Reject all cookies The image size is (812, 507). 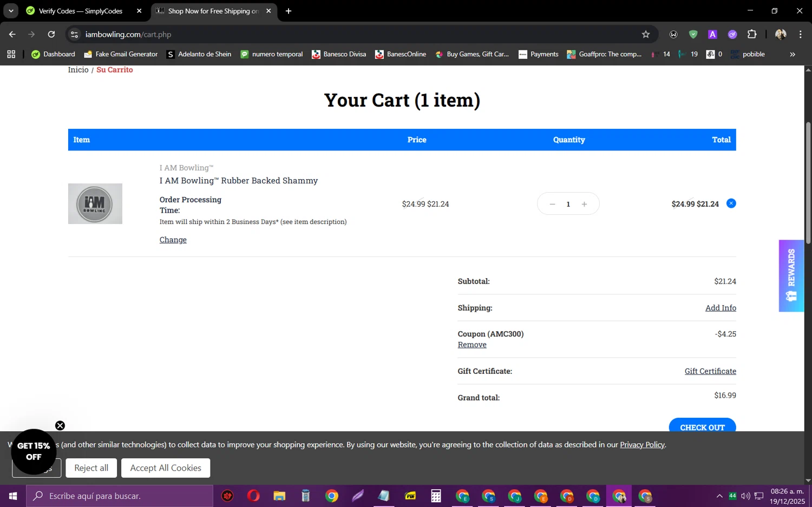click(91, 468)
